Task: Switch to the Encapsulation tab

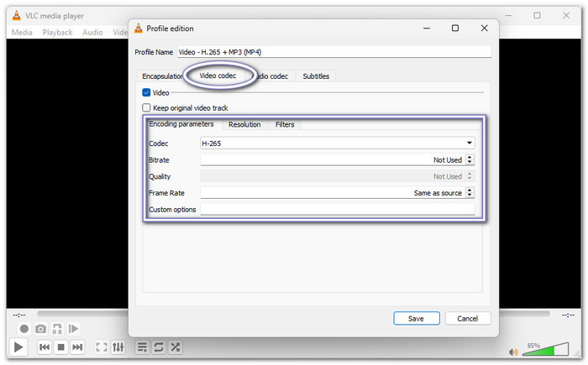Action: coord(161,76)
